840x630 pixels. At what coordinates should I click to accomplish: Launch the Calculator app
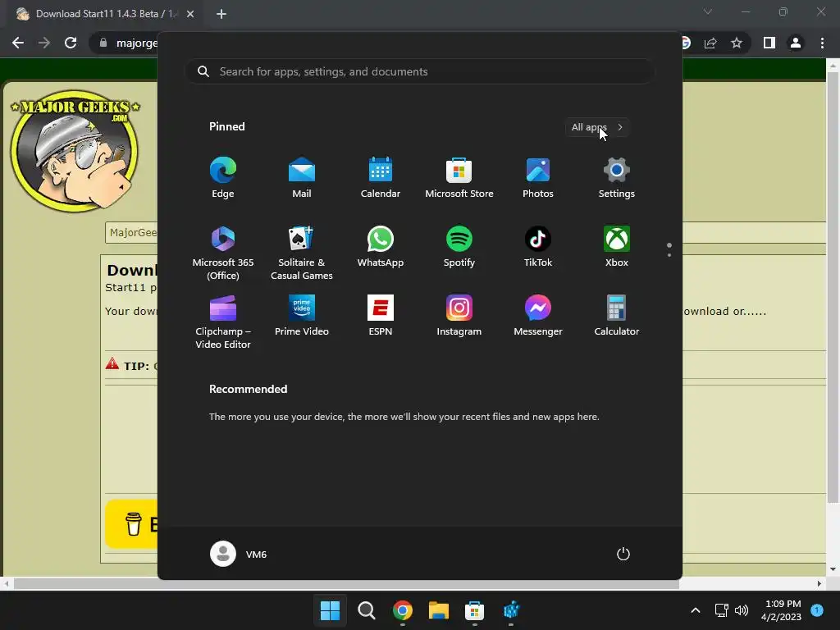[x=617, y=316]
